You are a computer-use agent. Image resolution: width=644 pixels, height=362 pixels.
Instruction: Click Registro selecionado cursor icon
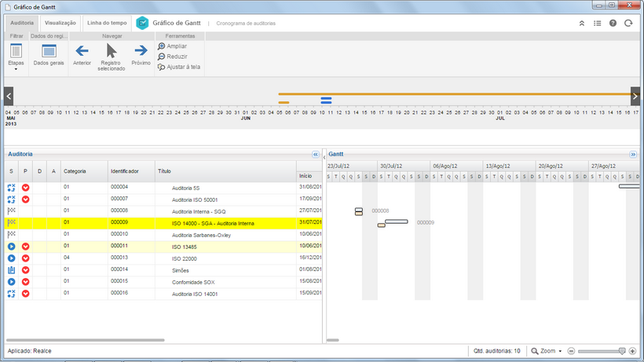click(112, 51)
